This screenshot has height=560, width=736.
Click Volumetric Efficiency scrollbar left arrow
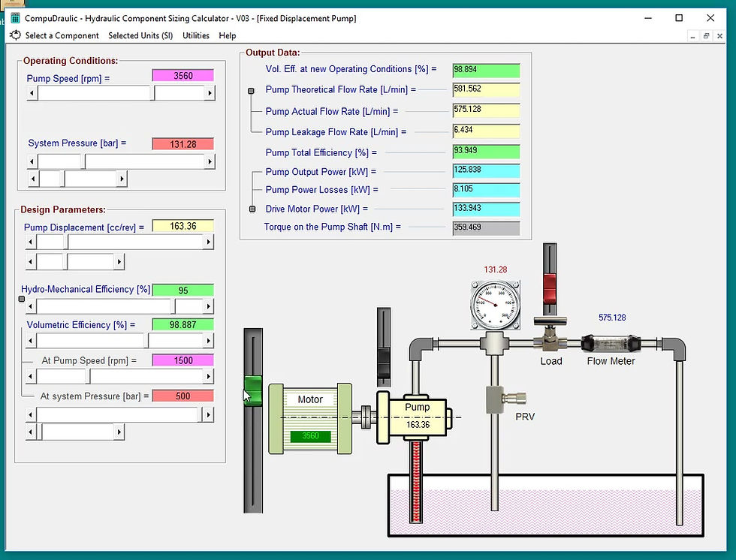coord(31,341)
